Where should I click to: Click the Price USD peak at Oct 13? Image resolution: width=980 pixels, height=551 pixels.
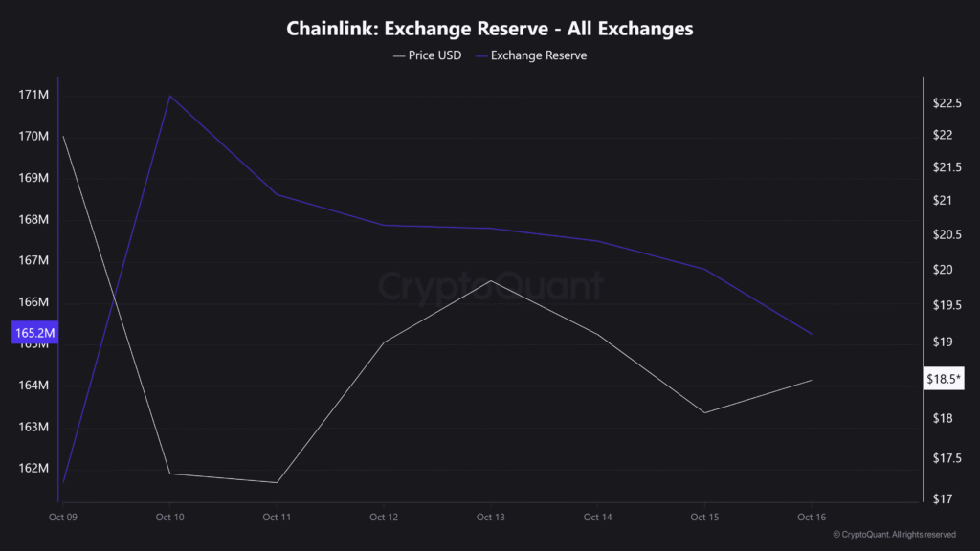point(490,281)
